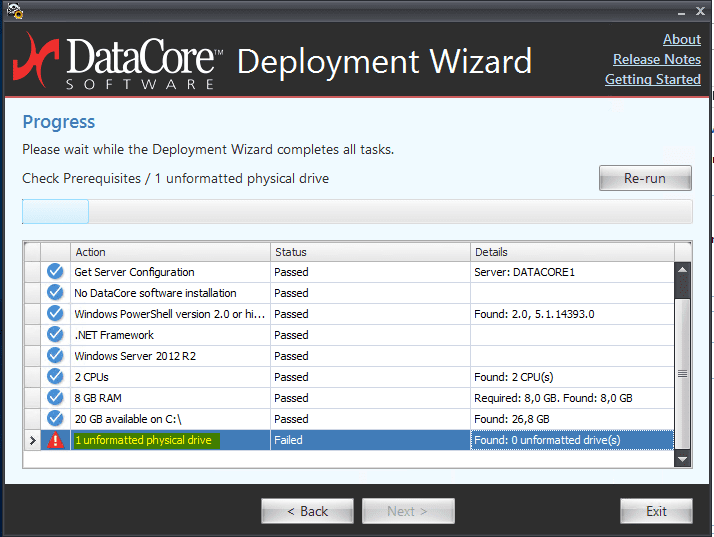Click the row header of Get Server Configuration
714x537 pixels.
pyautogui.click(x=32, y=272)
